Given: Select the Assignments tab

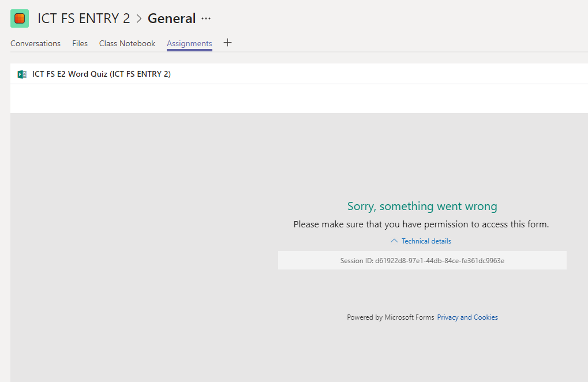Looking at the screenshot, I should point(189,43).
